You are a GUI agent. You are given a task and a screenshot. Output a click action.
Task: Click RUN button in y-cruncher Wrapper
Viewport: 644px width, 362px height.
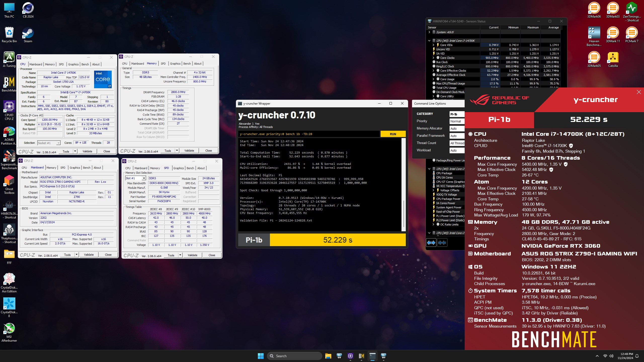tap(393, 134)
